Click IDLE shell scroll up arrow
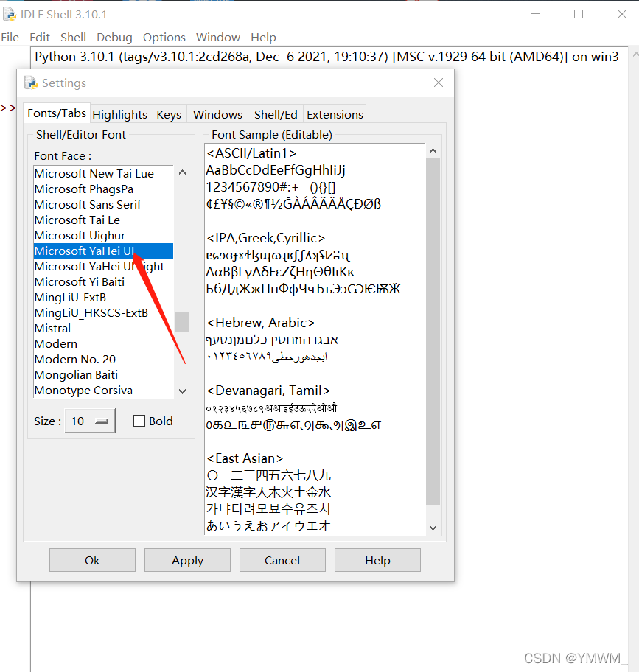This screenshot has height=672, width=639. coord(635,55)
